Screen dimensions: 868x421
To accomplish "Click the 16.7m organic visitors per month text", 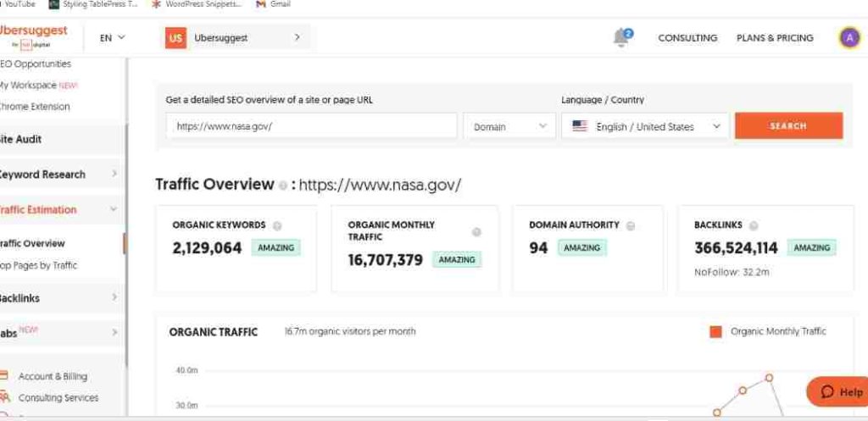I will pos(350,331).
